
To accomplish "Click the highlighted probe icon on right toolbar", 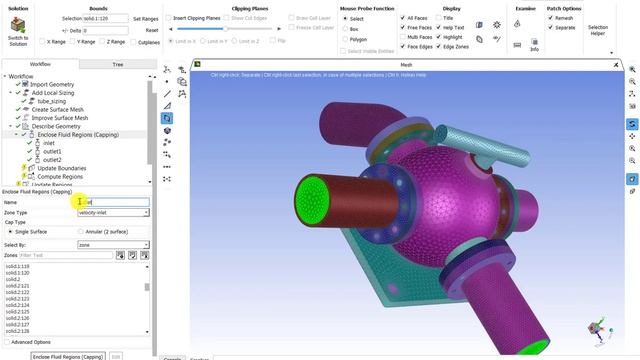I will pyautogui.click(x=632, y=179).
